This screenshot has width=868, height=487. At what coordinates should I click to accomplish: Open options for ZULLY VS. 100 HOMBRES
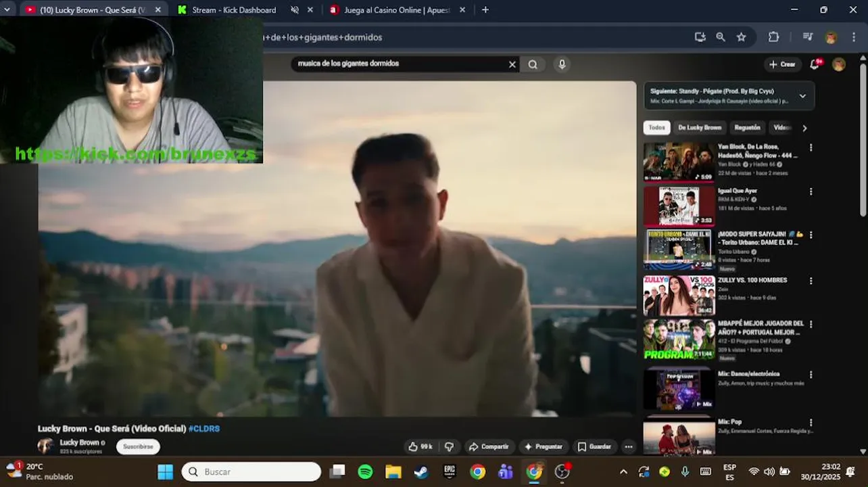pos(811,281)
